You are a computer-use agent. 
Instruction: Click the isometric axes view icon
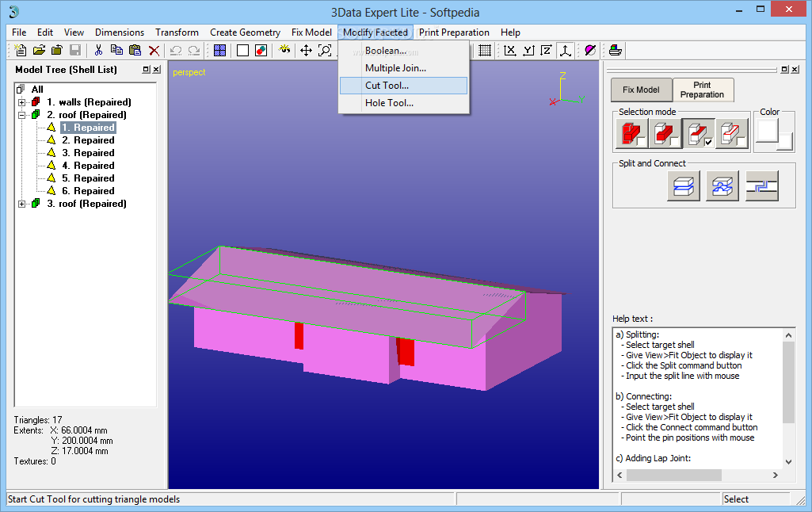565,50
